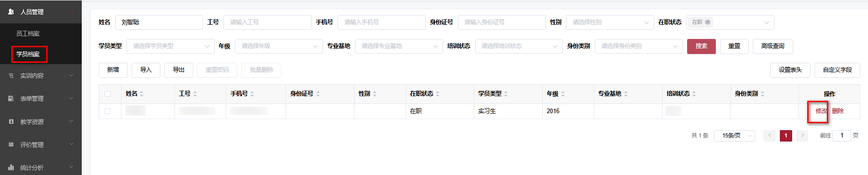This screenshot has width=868, height=175.
Task: Sort table by 手机号 column arrows
Action: pos(252,93)
